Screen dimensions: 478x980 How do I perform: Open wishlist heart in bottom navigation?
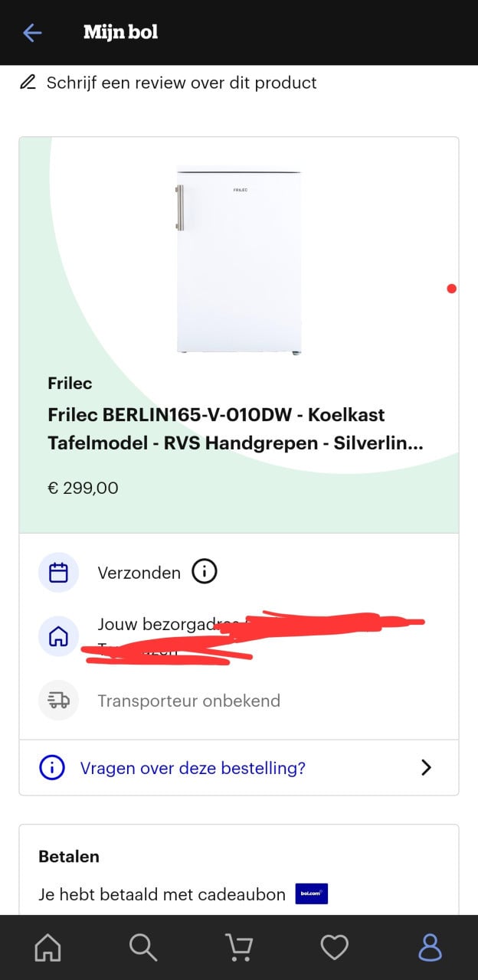[x=335, y=948]
